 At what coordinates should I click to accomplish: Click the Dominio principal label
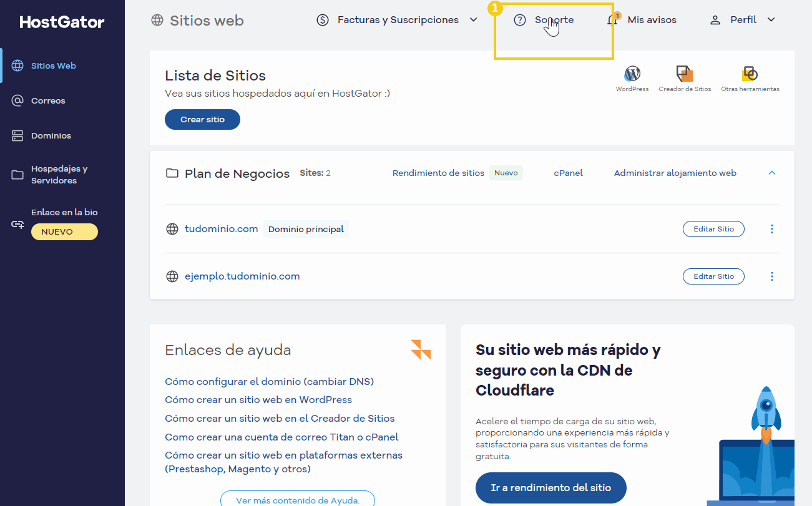(x=306, y=229)
